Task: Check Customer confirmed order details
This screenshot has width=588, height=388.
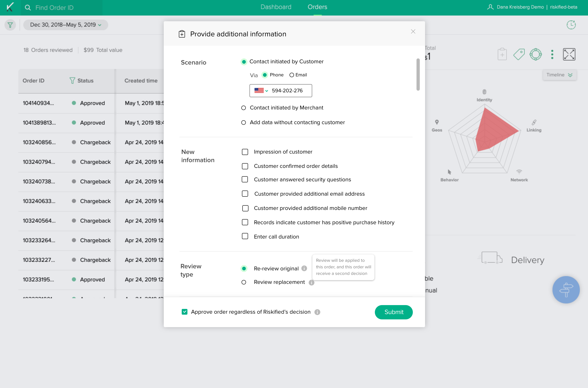Action: click(x=245, y=166)
